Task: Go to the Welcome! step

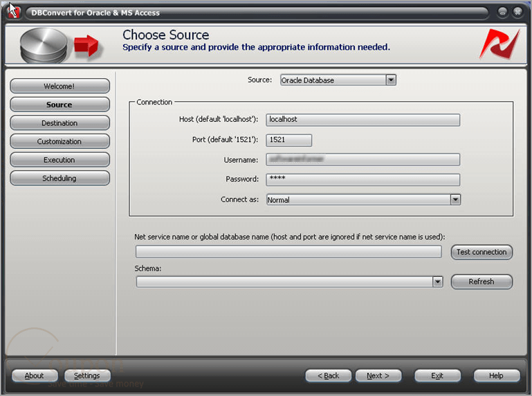Action: [59, 87]
